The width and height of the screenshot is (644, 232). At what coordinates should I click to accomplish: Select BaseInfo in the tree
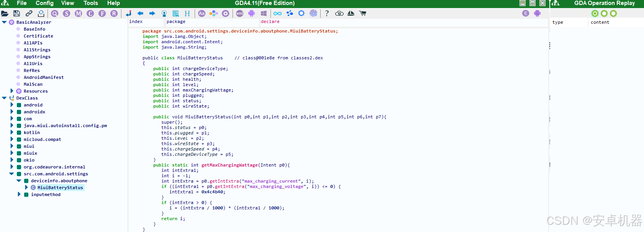tap(34, 29)
